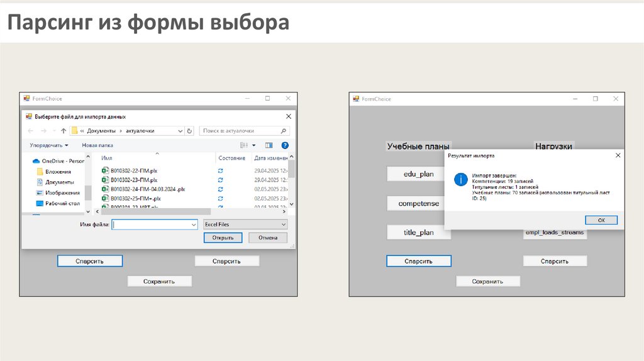Refresh the актуалочки folder listing
Image resolution: width=644 pixels, height=361 pixels.
click(x=189, y=131)
